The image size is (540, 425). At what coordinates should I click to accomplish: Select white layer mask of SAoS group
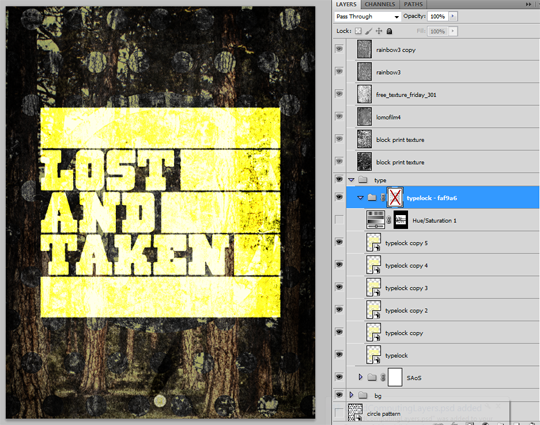pyautogui.click(x=395, y=377)
